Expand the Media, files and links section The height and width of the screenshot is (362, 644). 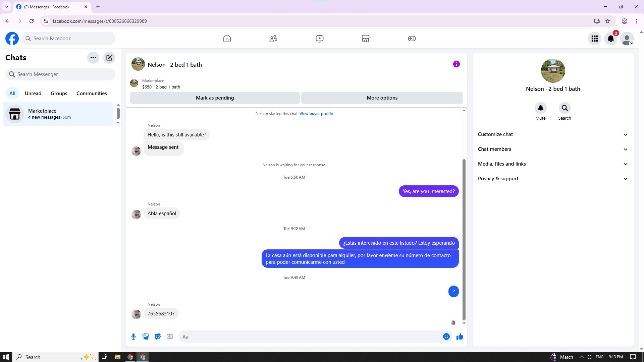[x=552, y=164]
